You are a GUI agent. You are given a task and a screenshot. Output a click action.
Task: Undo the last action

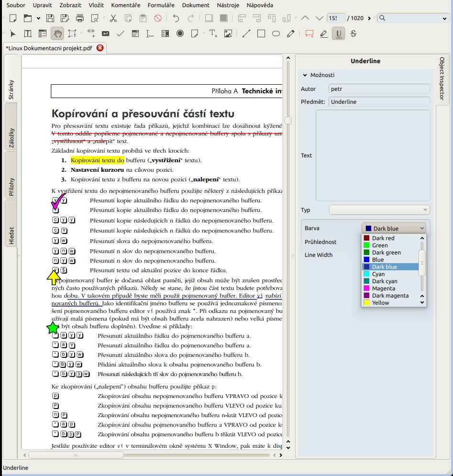[176, 18]
